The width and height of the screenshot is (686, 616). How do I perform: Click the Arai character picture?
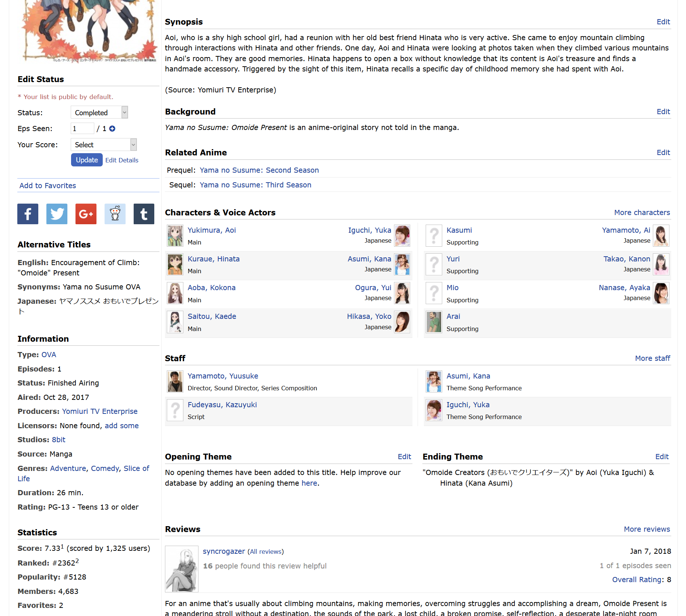pyautogui.click(x=434, y=322)
